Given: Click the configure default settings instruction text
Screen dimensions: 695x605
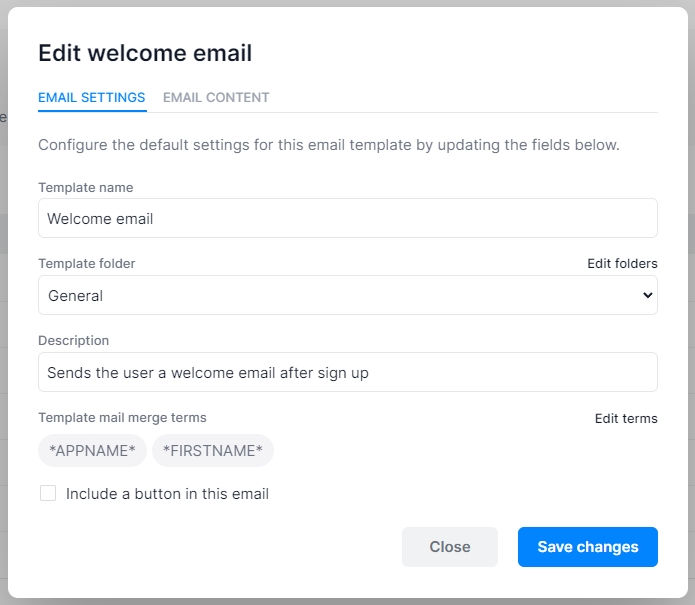Looking at the screenshot, I should (x=329, y=145).
